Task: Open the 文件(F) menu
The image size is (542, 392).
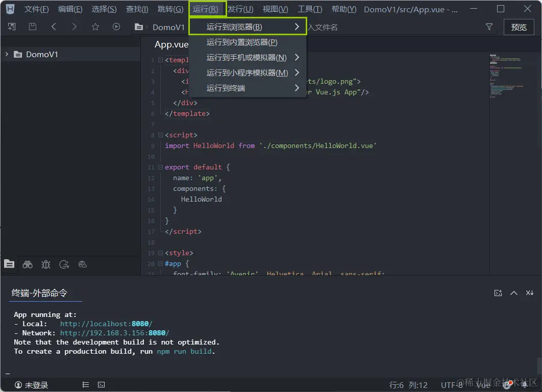Action: click(36, 9)
